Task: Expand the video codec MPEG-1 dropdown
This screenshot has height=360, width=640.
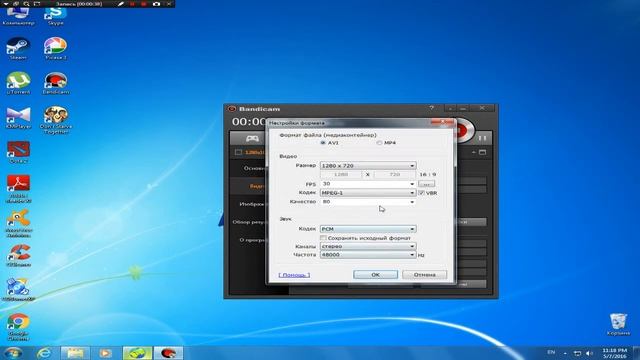Action: pos(368,193)
